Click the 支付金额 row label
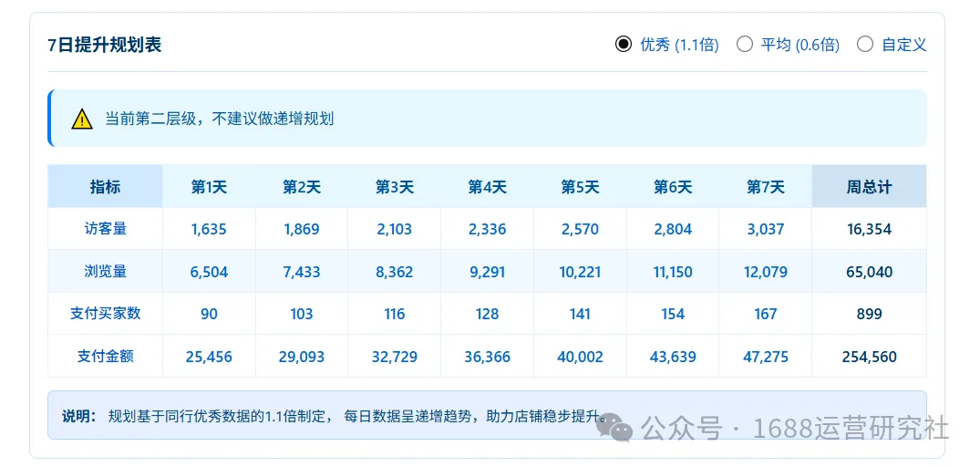Image resolution: width=980 pixels, height=467 pixels. pos(105,357)
